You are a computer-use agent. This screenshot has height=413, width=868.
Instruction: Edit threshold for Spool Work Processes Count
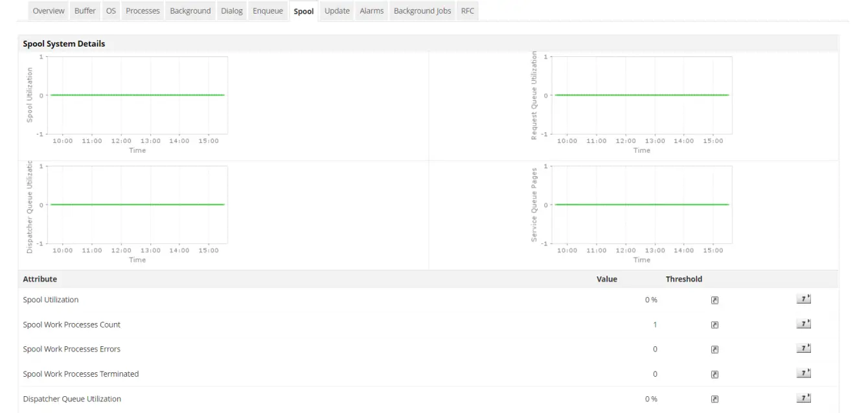(713, 324)
